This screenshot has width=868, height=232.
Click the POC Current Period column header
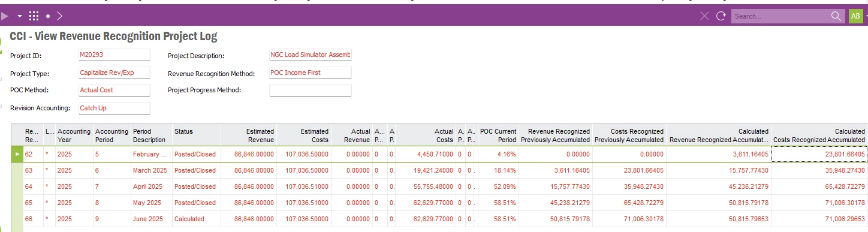pyautogui.click(x=498, y=135)
